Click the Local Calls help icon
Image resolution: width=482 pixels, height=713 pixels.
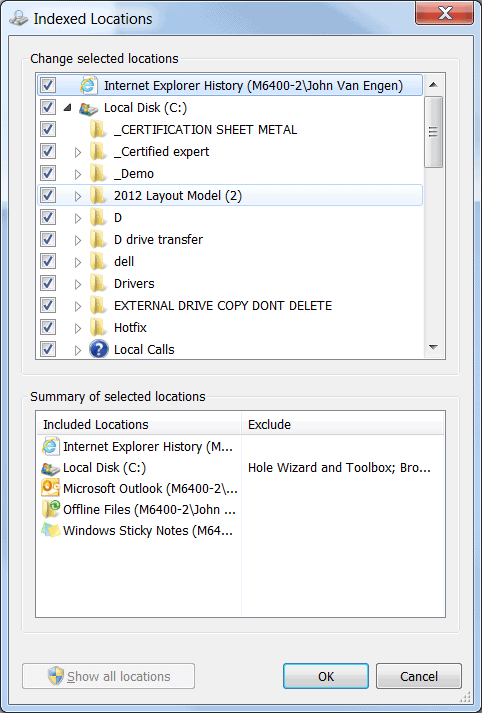point(99,349)
